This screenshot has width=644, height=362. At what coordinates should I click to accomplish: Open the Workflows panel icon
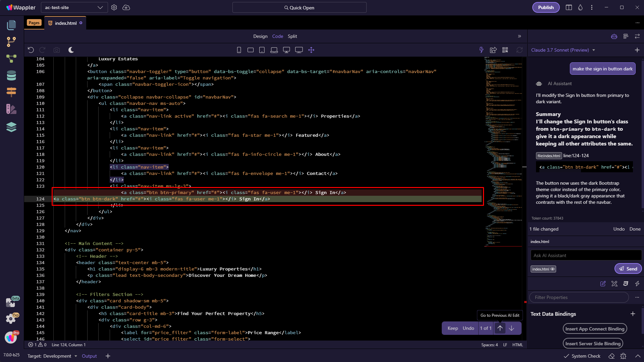pos(11,59)
